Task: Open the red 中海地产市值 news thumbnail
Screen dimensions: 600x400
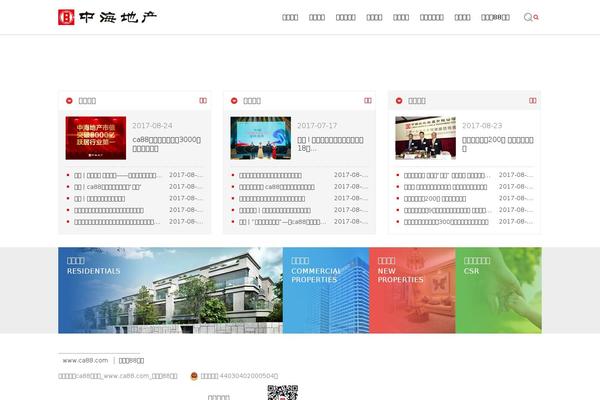Action: 96,138
